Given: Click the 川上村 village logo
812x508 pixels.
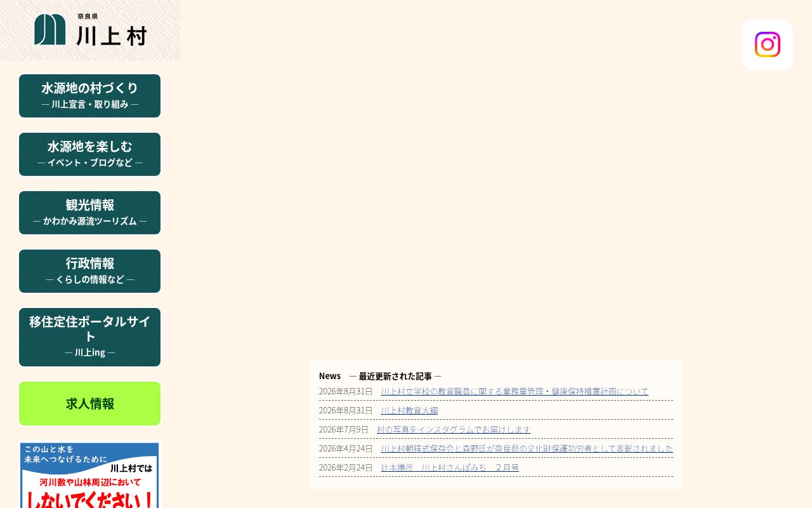Looking at the screenshot, I should point(90,30).
